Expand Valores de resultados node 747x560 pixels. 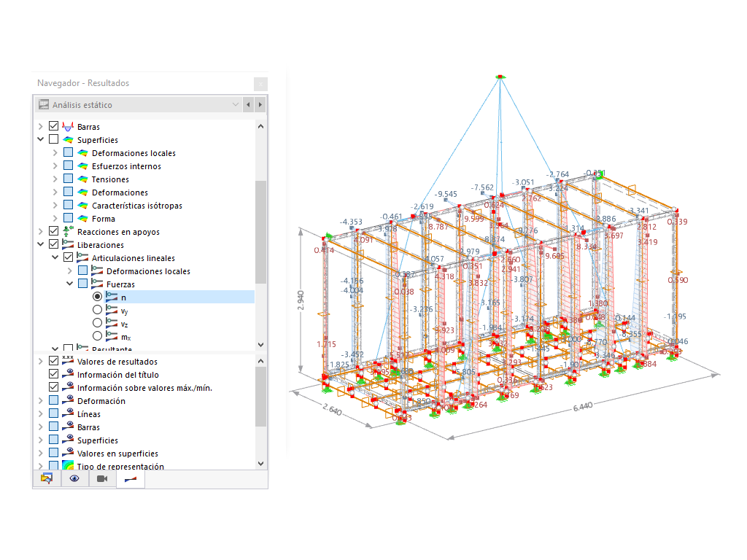point(41,361)
